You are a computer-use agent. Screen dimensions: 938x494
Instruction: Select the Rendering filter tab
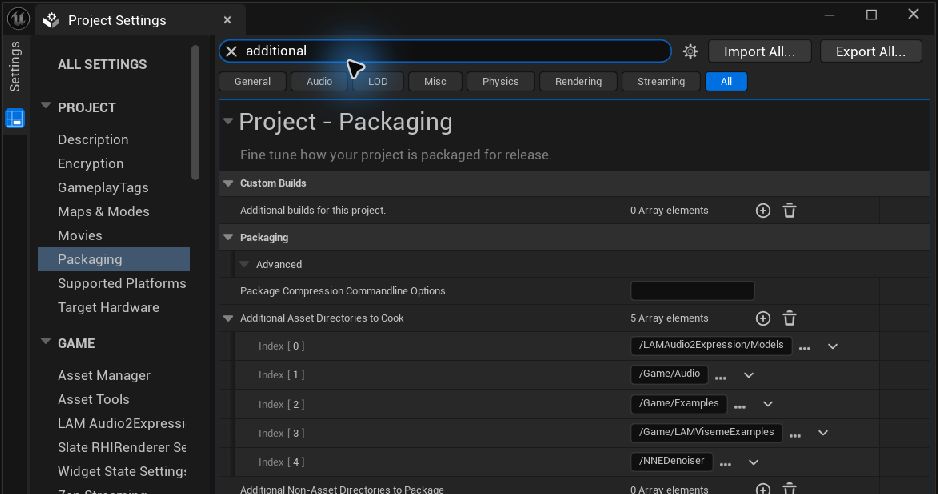click(578, 81)
